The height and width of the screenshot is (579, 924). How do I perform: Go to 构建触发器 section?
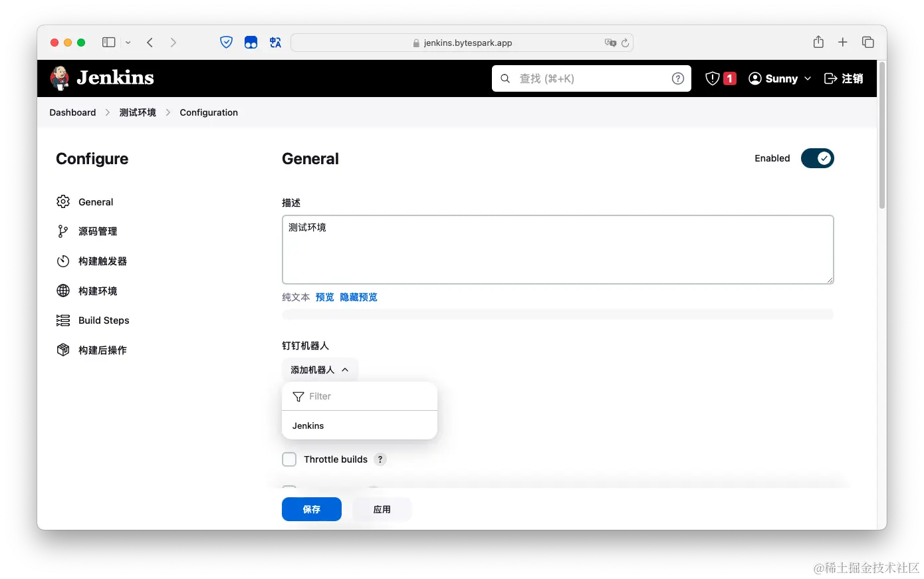102,261
